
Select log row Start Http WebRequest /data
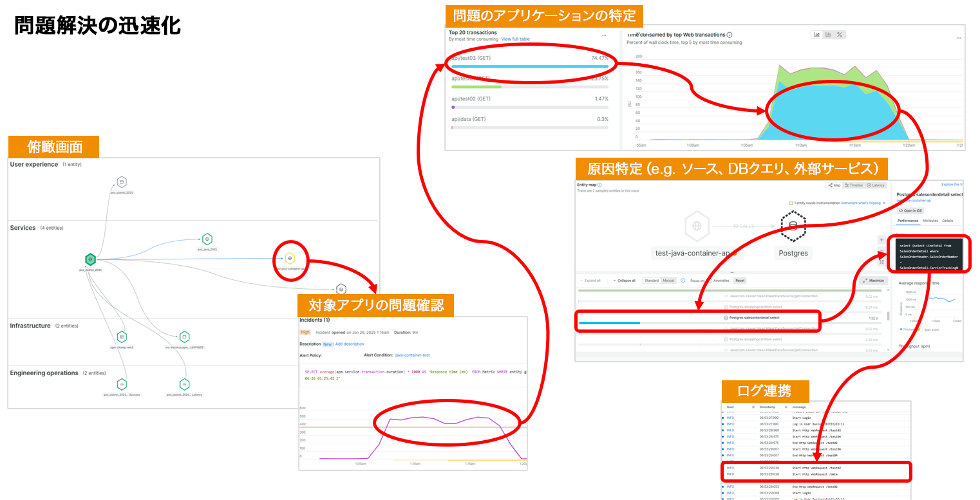click(x=817, y=474)
